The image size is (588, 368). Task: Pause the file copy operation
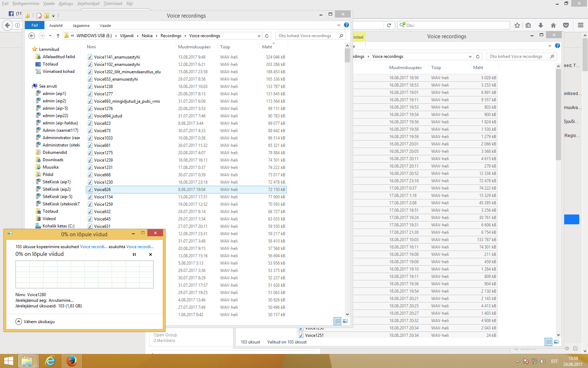(x=134, y=254)
